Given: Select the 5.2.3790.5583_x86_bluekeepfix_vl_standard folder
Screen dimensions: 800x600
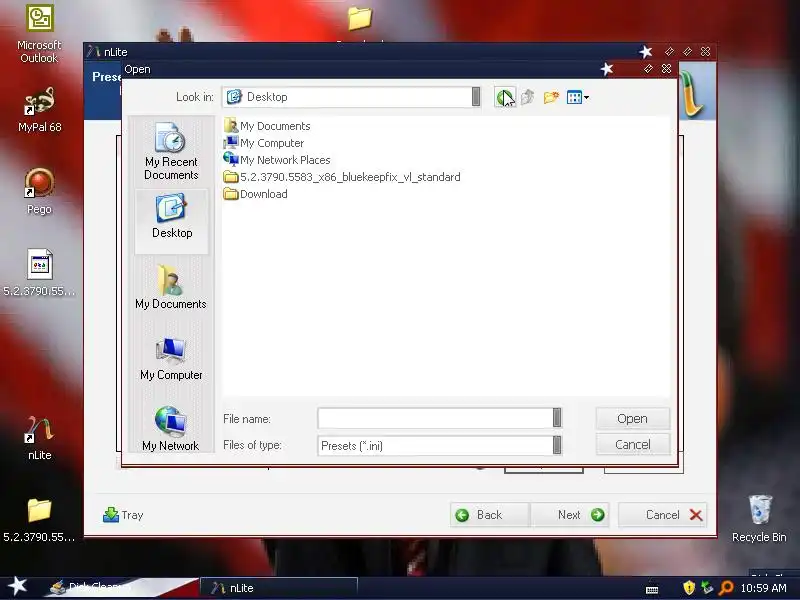Looking at the screenshot, I should coord(342,177).
